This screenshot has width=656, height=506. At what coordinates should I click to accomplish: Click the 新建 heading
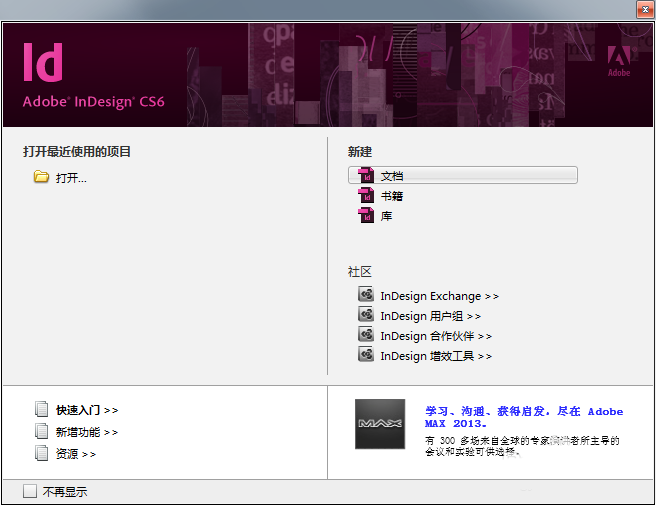(x=360, y=152)
